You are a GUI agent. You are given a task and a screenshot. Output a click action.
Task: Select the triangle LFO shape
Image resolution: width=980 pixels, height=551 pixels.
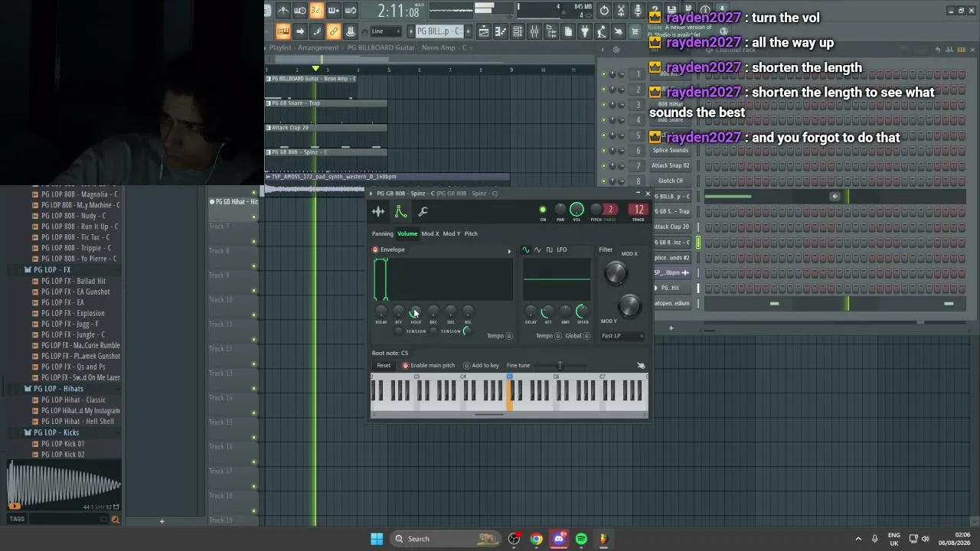[537, 250]
